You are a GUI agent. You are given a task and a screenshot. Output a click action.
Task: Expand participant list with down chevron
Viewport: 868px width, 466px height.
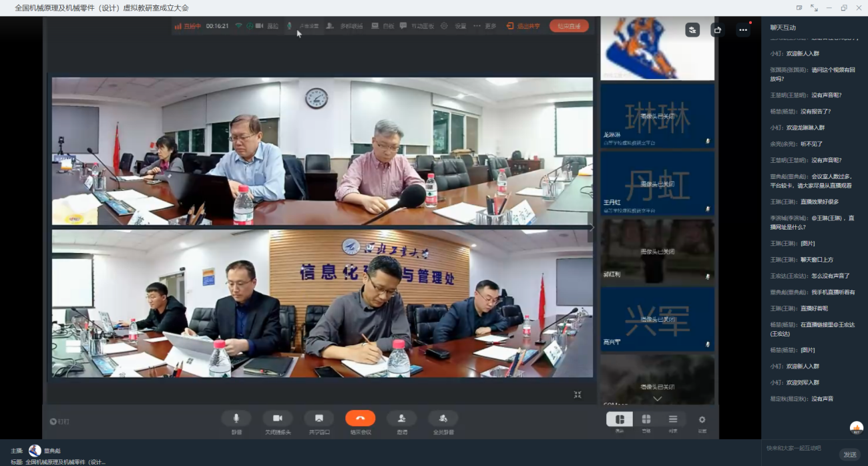click(657, 399)
